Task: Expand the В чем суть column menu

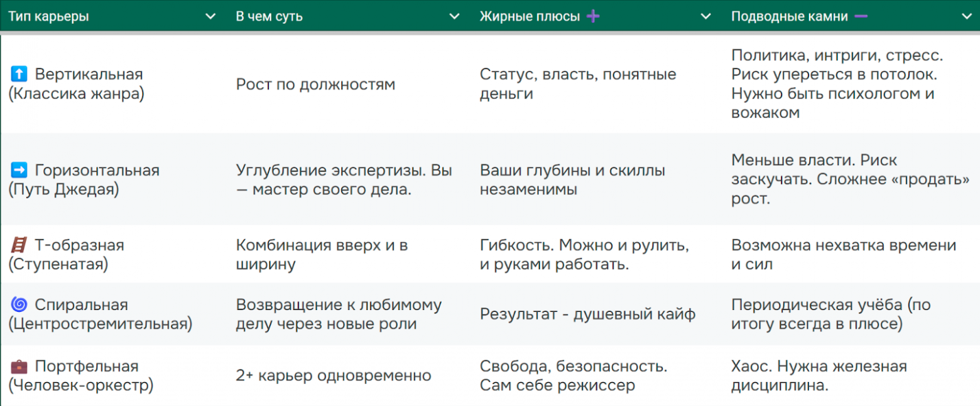Action: tap(454, 17)
